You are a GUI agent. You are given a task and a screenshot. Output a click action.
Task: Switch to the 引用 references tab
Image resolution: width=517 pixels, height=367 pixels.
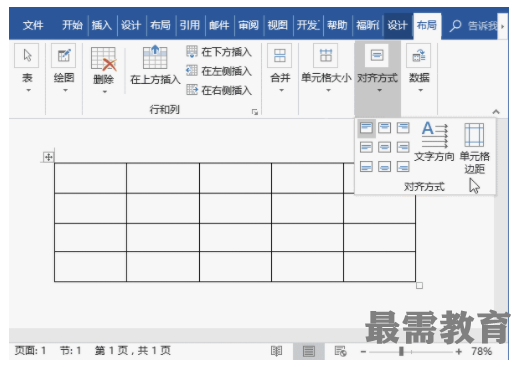(190, 25)
